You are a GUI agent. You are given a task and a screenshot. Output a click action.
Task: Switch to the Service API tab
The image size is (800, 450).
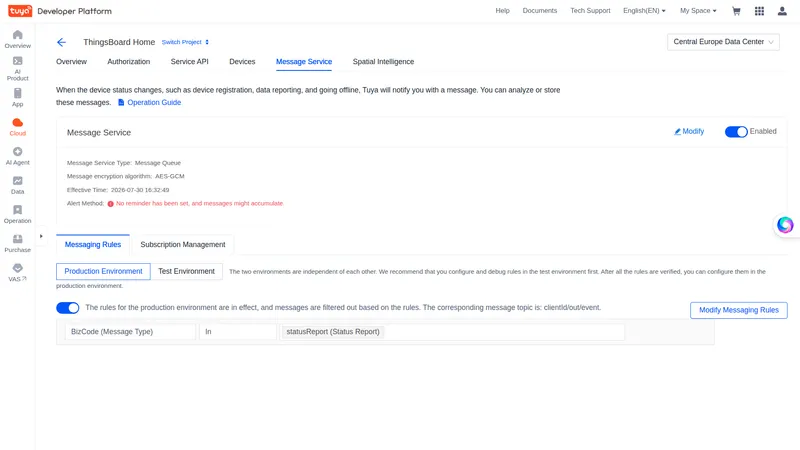point(189,62)
